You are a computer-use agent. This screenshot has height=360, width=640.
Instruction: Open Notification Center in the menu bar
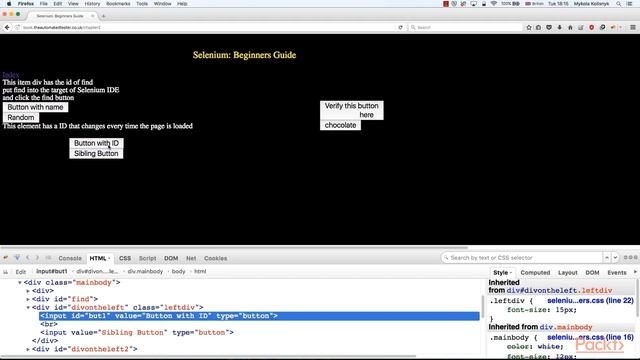click(x=630, y=4)
